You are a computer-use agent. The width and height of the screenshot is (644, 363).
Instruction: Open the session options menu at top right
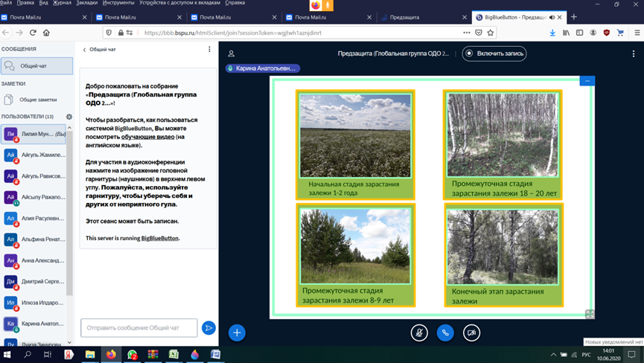[x=634, y=54]
